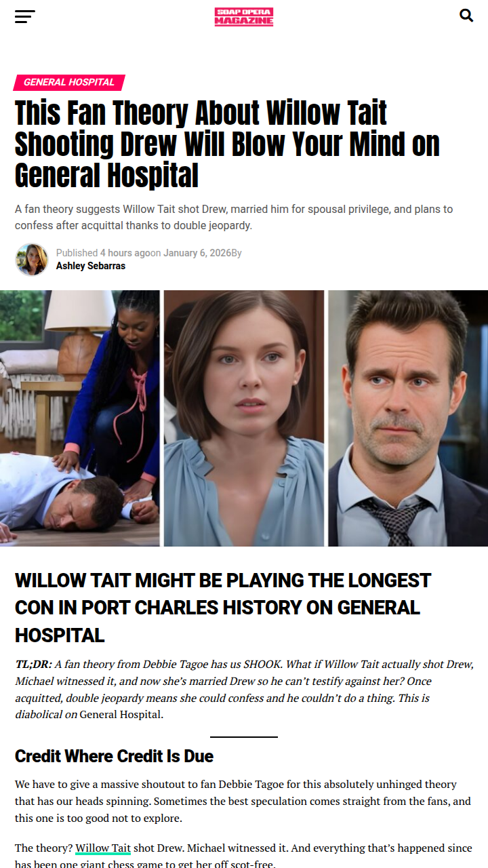
Task: Visit the Ashley Sebarras author page
Action: point(91,266)
